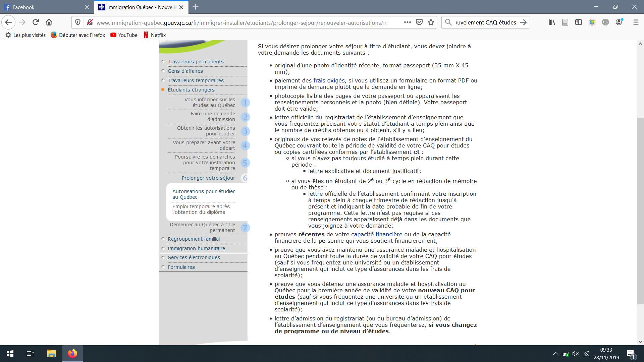Click the forward navigation arrow
Screen dimensions: 644x362
[x=22, y=22]
